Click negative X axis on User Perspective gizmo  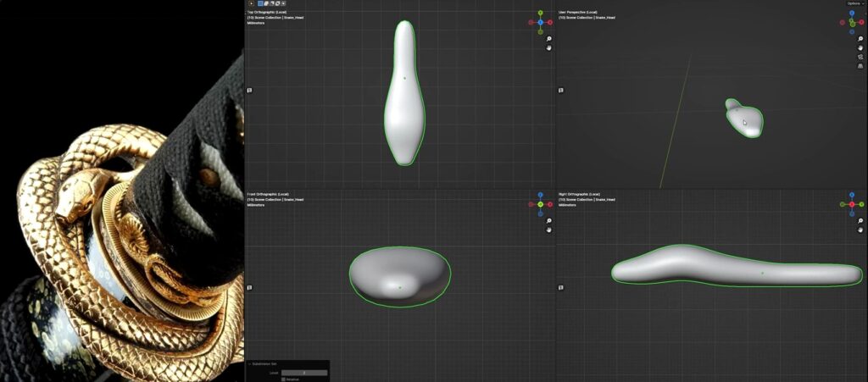click(x=842, y=23)
